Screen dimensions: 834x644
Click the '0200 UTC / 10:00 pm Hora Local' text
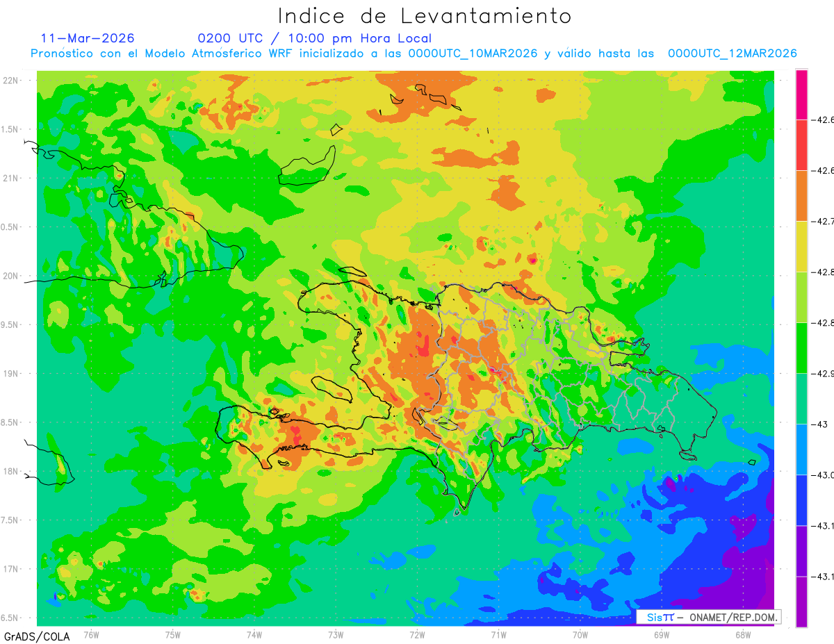pyautogui.click(x=314, y=38)
